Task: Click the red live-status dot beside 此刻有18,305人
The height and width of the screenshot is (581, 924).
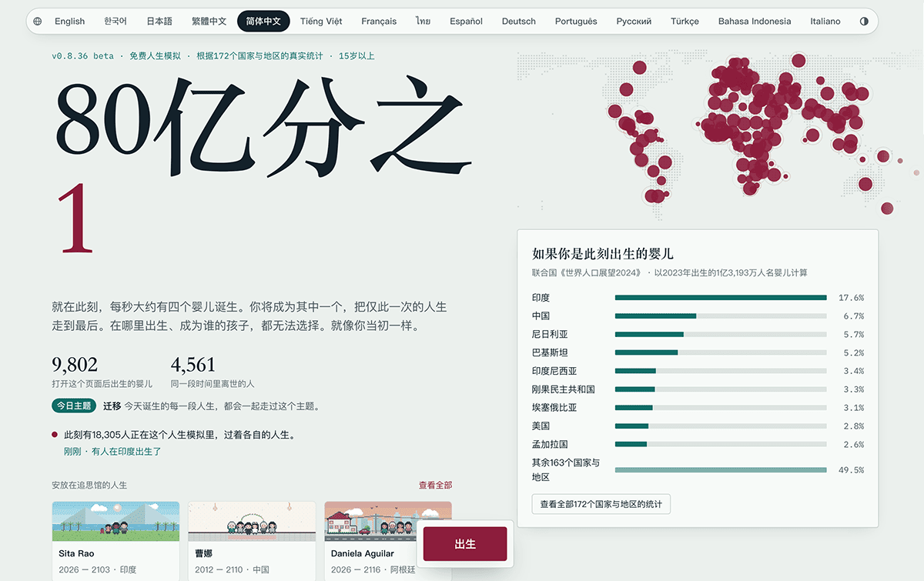Action: point(55,434)
